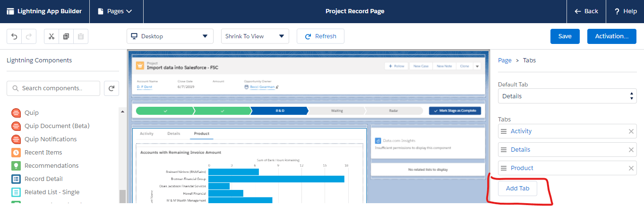
Task: Select the Recommendations component
Action: [x=45, y=166]
